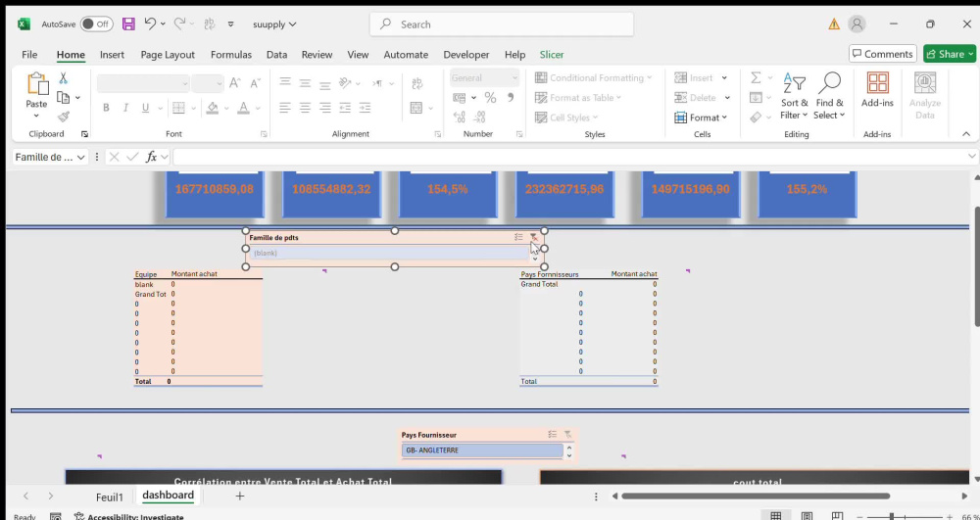Image resolution: width=980 pixels, height=520 pixels.
Task: Toggle multi-select on Pays Fournisseur slicer
Action: click(x=552, y=435)
